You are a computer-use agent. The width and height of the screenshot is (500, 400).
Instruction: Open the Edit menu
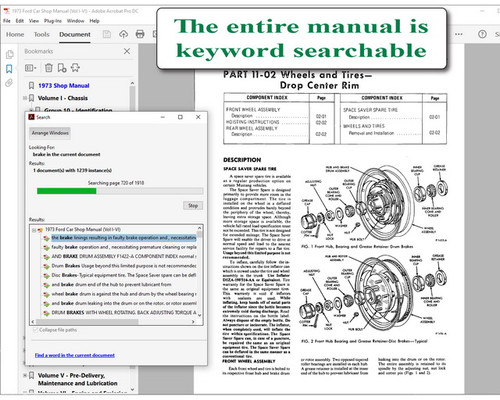pyautogui.click(x=20, y=21)
